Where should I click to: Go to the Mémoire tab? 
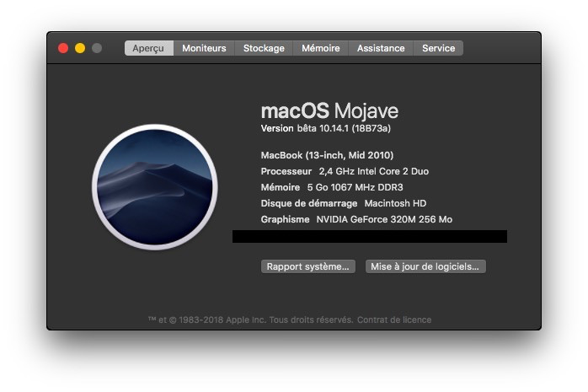tap(321, 48)
